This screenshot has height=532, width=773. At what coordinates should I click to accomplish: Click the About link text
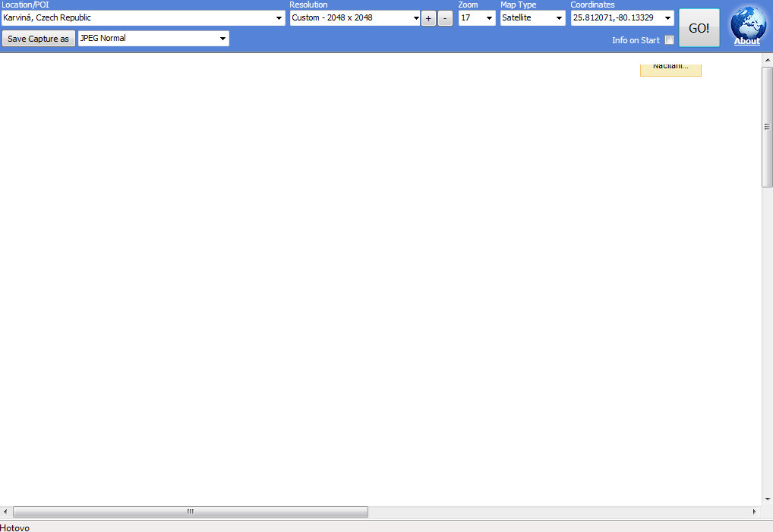point(746,42)
